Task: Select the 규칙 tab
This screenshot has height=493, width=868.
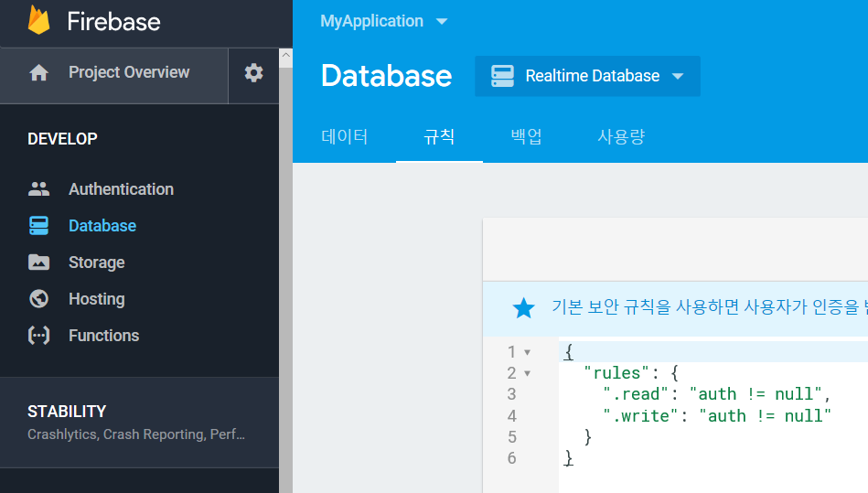Action: pos(439,136)
